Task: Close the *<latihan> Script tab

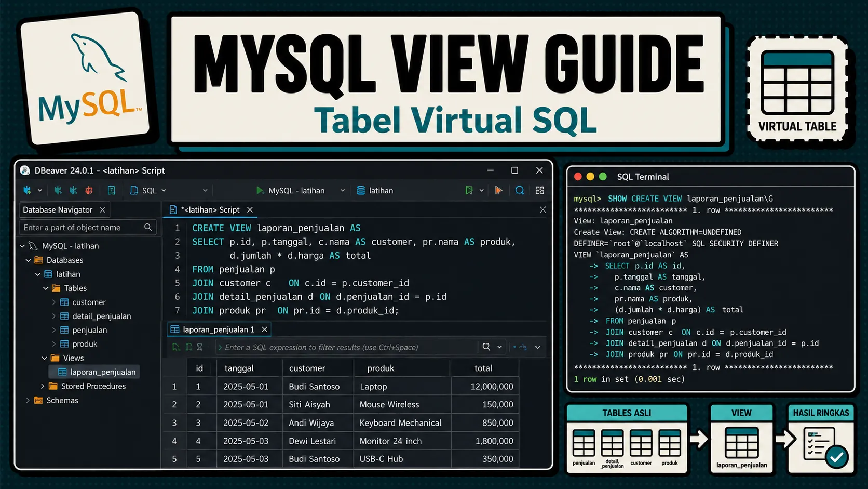Action: point(250,209)
